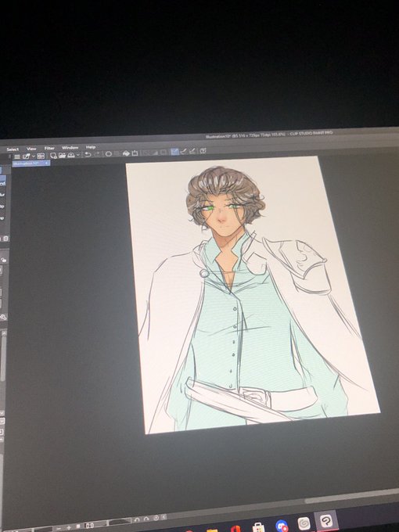The width and height of the screenshot is (399, 532).
Task: Click the hamburger menu icon in command bar
Action: point(17,156)
